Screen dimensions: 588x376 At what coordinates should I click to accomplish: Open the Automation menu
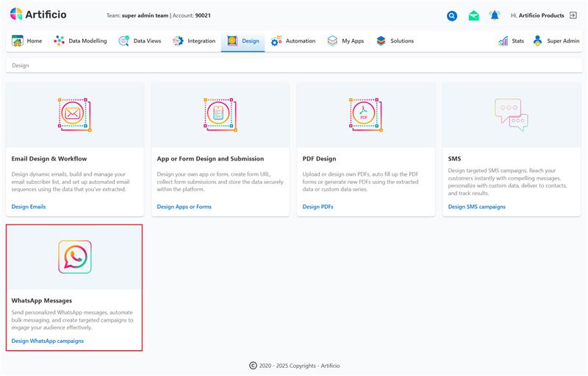point(301,41)
